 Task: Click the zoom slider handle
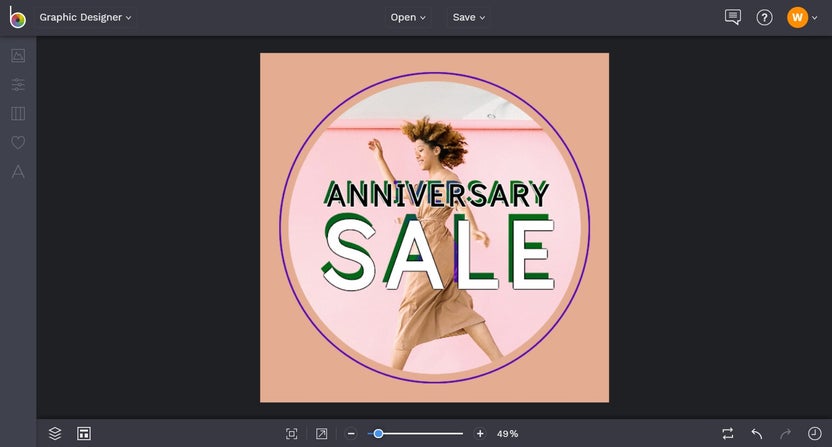[x=378, y=434]
